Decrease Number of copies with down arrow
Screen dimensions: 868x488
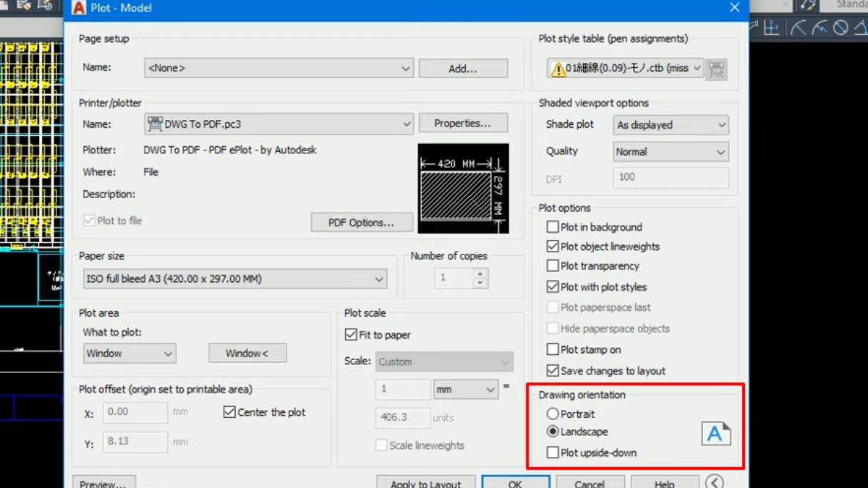[x=481, y=283]
